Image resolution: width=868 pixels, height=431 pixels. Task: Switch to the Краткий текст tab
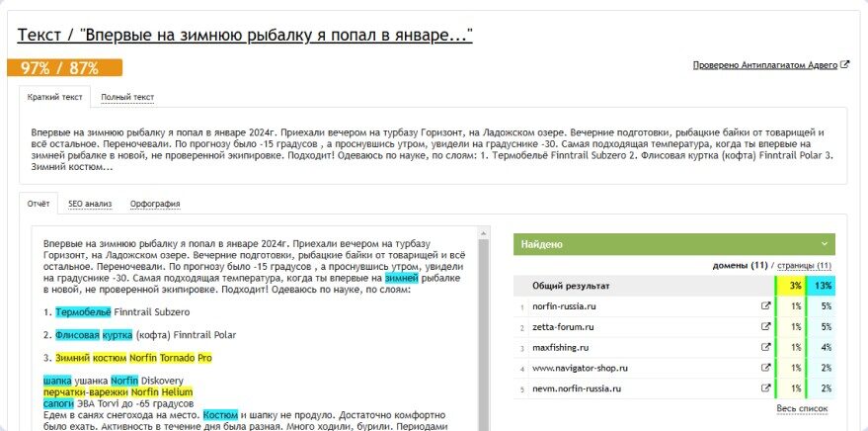click(54, 97)
